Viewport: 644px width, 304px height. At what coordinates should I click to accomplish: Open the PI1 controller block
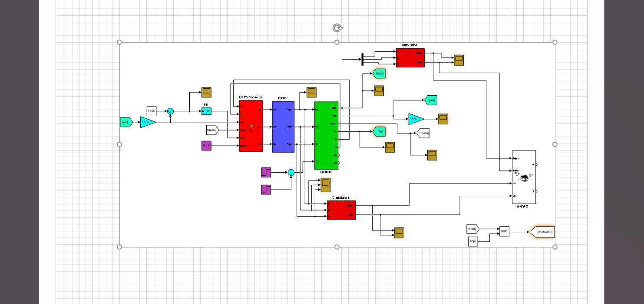coord(207,111)
